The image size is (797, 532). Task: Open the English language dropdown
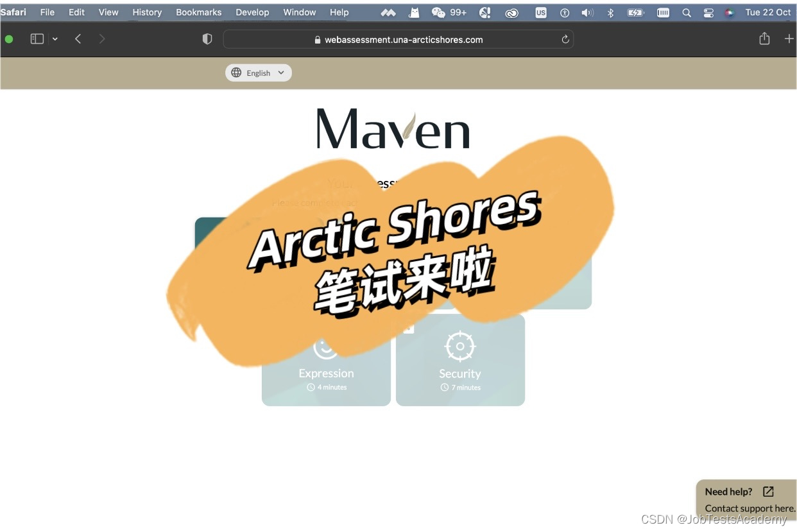point(259,73)
